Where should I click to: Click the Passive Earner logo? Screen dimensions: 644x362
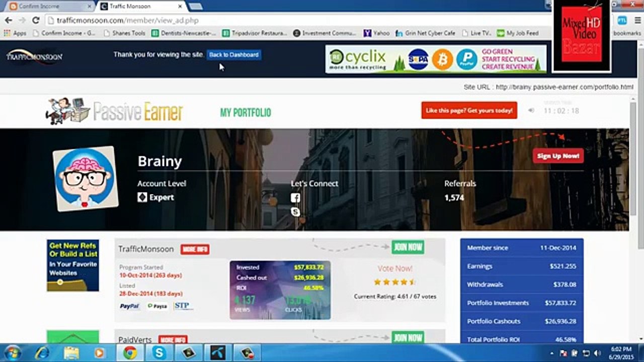point(114,111)
